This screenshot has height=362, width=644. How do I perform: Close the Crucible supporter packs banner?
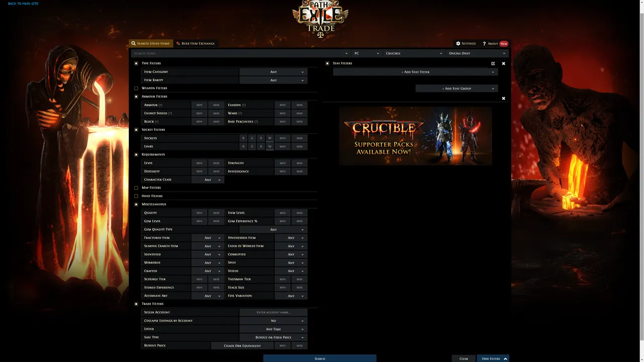pyautogui.click(x=504, y=98)
